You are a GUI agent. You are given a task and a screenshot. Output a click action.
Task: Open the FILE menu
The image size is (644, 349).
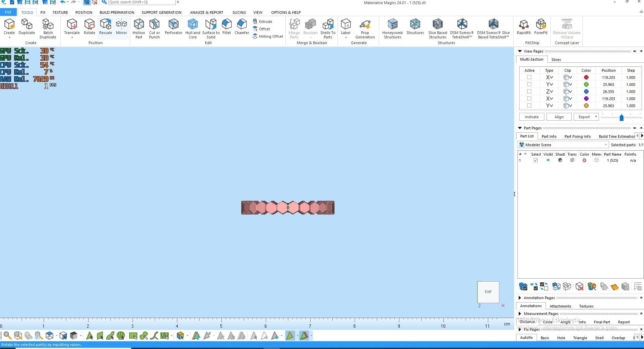pos(8,12)
